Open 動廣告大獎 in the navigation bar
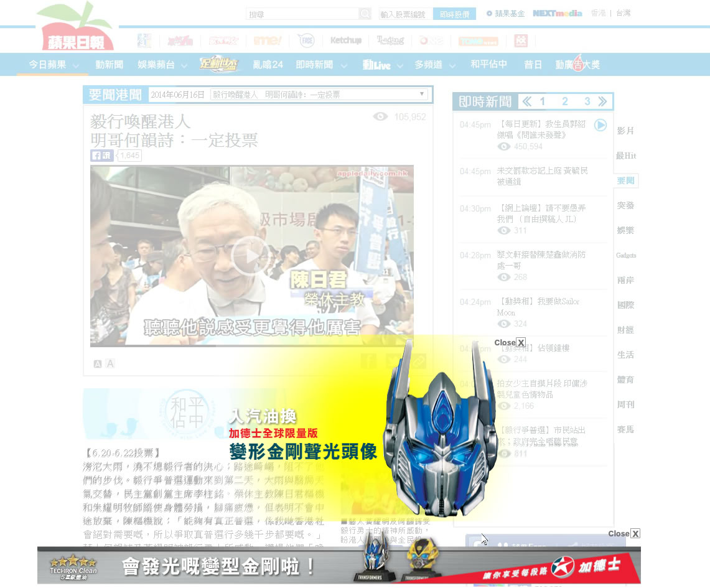This screenshot has width=710, height=588. 577,65
